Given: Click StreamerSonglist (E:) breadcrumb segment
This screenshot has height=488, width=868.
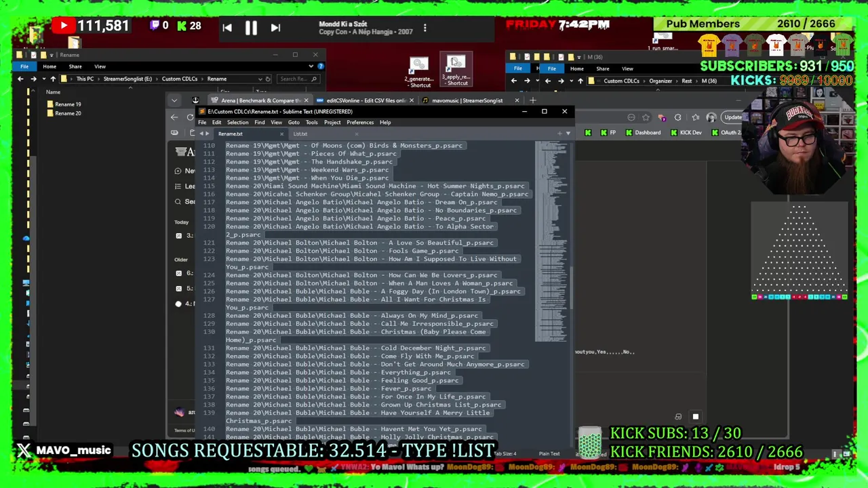Looking at the screenshot, I should (x=127, y=79).
